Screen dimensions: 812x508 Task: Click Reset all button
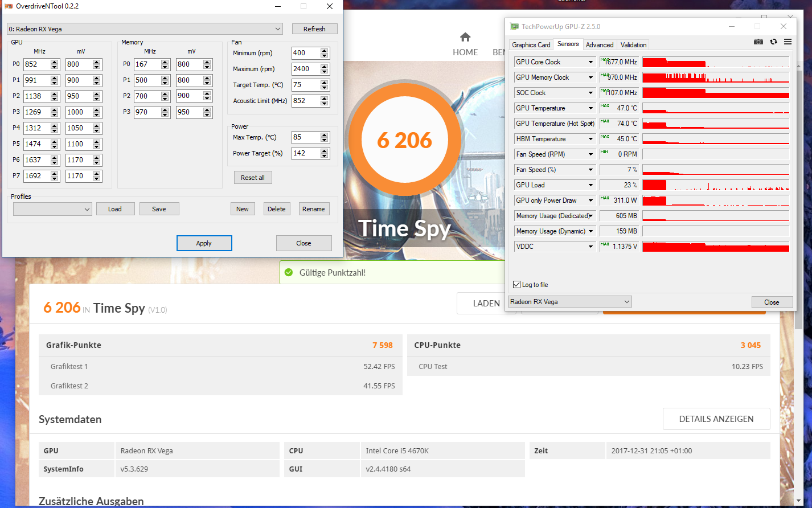pos(252,178)
